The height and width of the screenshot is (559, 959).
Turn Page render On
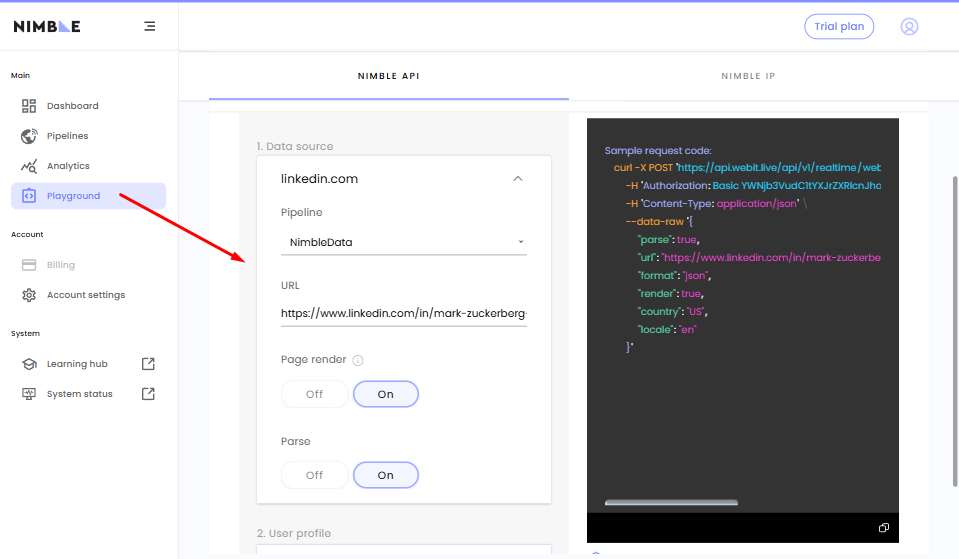click(x=386, y=394)
